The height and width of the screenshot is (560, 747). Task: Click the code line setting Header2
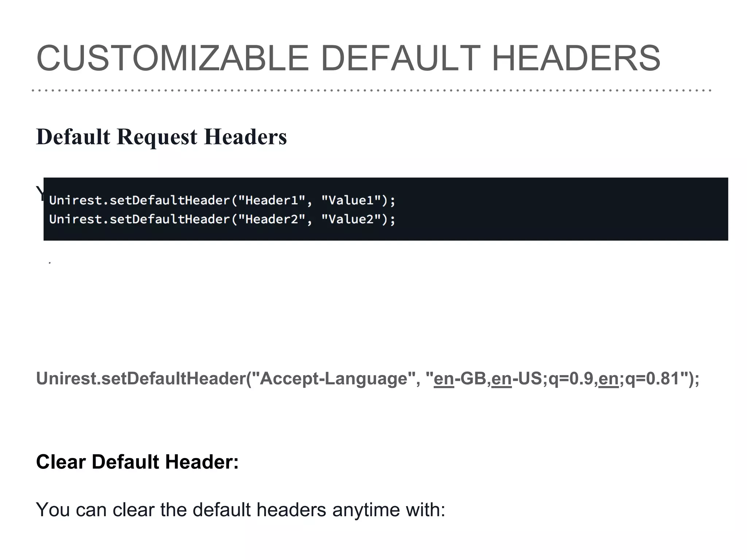pyautogui.click(x=222, y=219)
